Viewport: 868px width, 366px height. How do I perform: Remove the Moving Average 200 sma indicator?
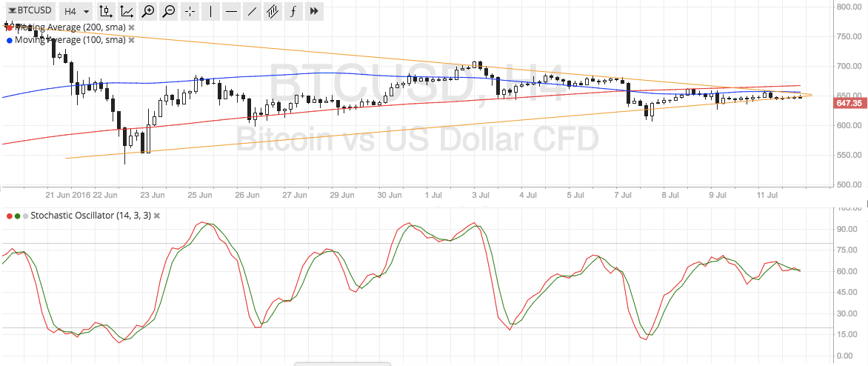[131, 27]
